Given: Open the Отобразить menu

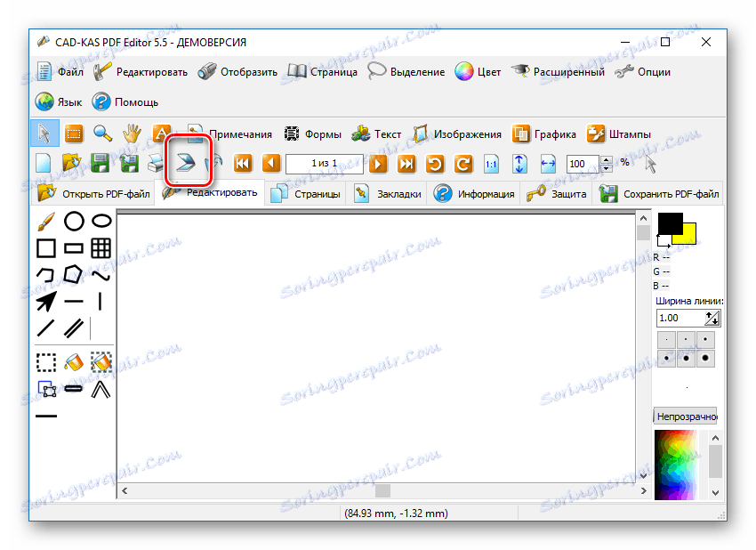Looking at the screenshot, I should [x=237, y=72].
